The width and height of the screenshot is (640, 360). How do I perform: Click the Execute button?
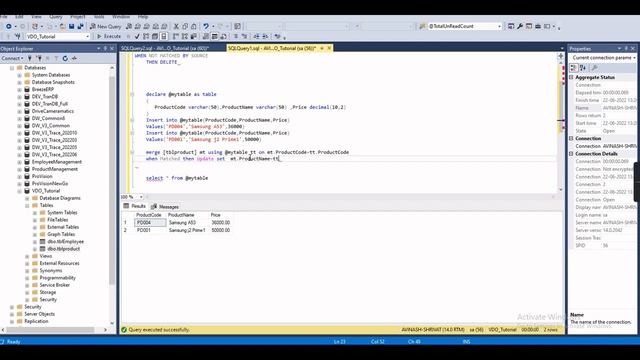[x=109, y=36]
